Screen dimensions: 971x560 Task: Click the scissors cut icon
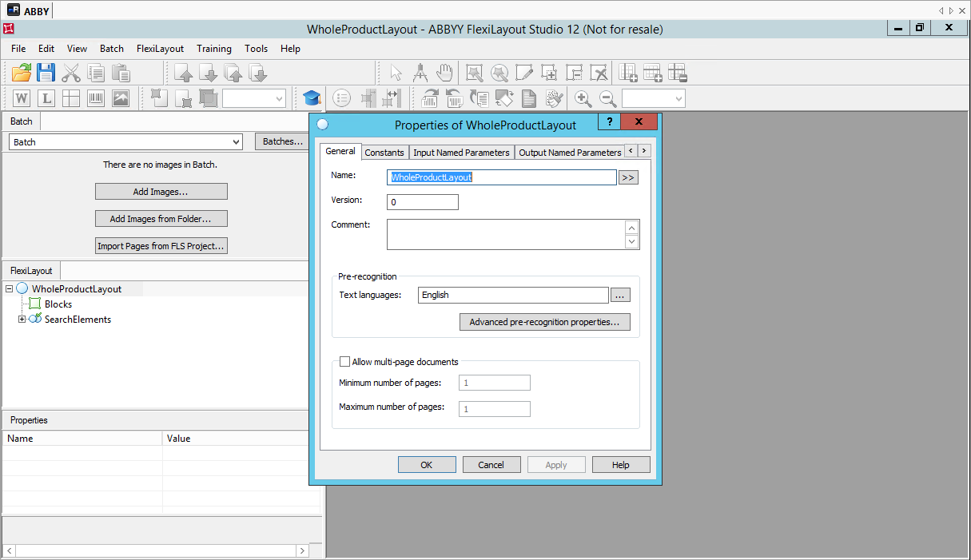[x=71, y=73]
